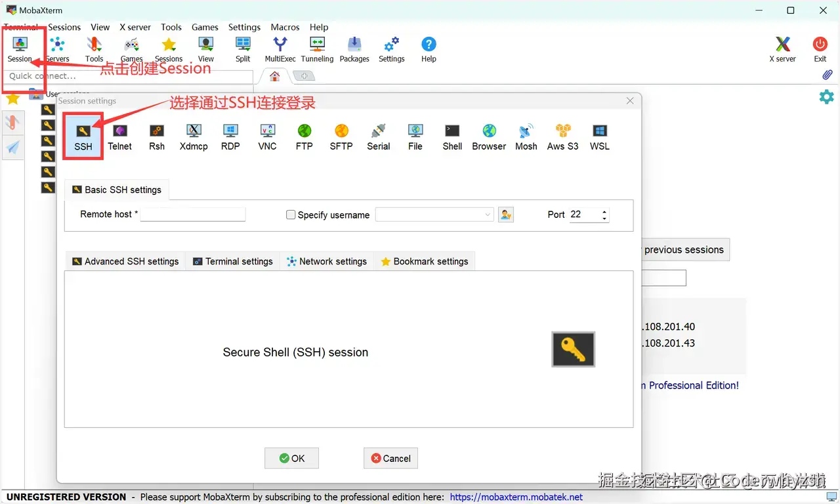
Task: Open the Tools toolbar icon
Action: 94,49
